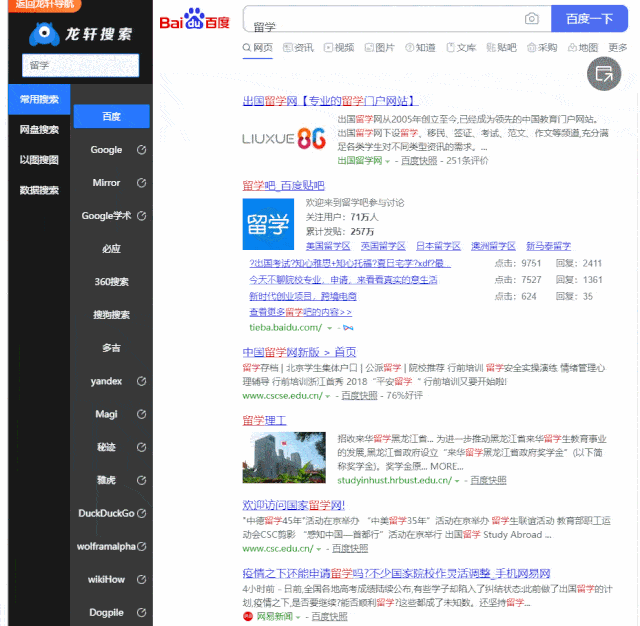The image size is (640, 626).
Task: Click the LIUXUE86 logo image
Action: 284,139
